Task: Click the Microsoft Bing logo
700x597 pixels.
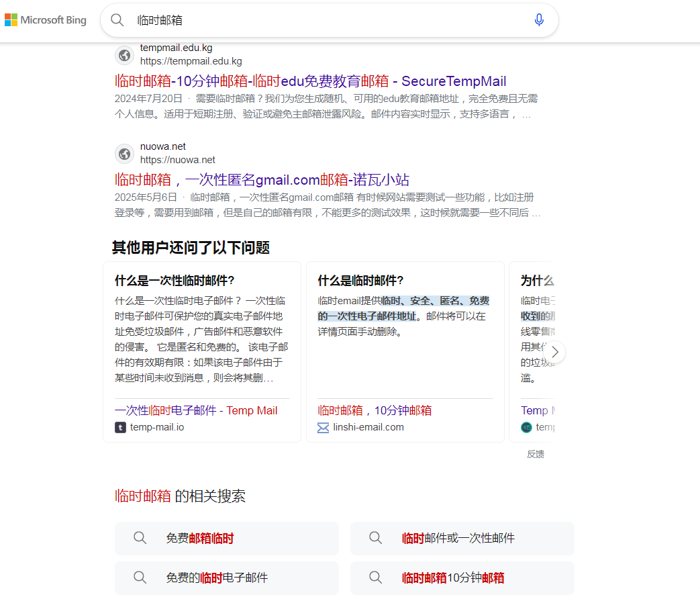Action: coord(46,20)
